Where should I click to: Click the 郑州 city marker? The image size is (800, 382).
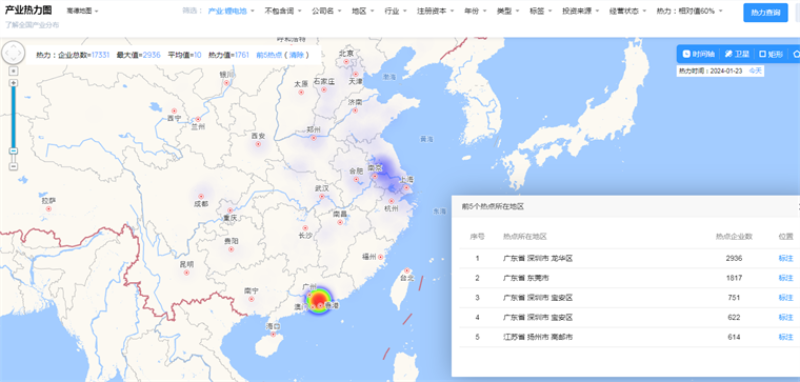point(314,138)
